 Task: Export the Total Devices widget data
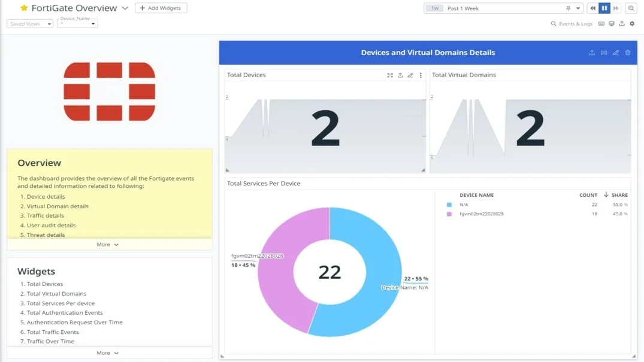(x=400, y=75)
